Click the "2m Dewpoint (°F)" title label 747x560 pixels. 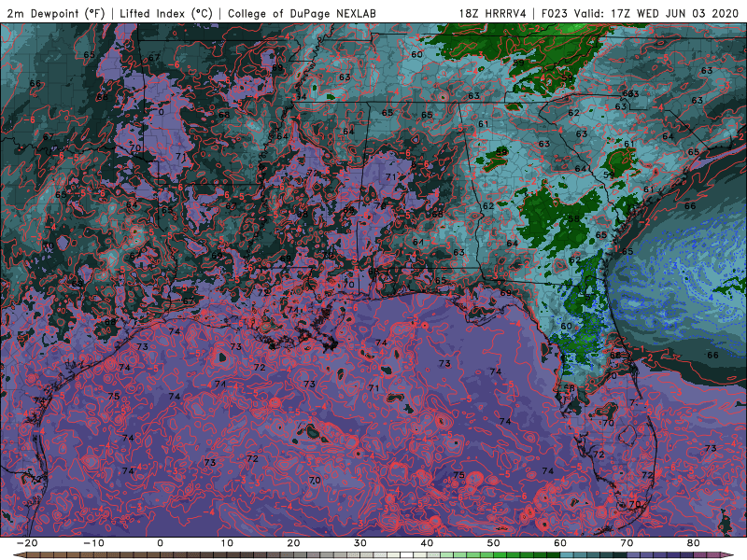[55, 13]
